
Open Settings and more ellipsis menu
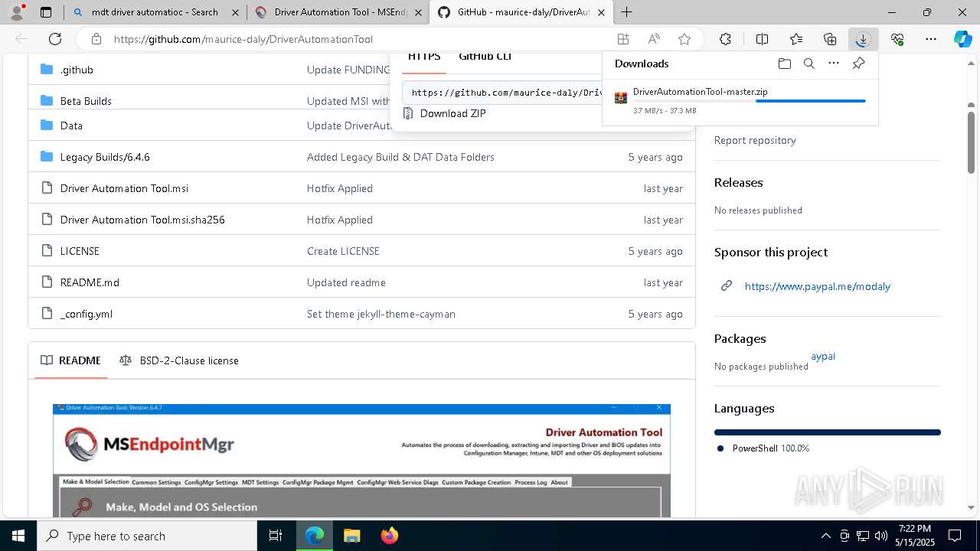point(931,39)
